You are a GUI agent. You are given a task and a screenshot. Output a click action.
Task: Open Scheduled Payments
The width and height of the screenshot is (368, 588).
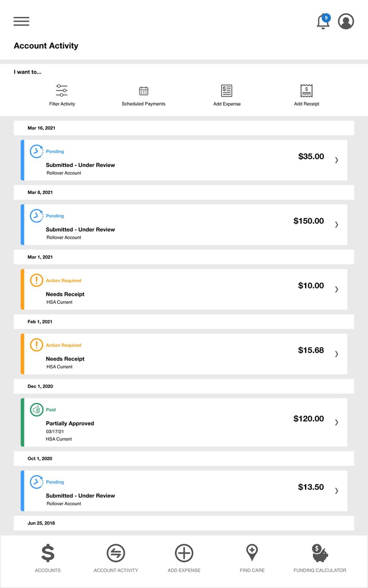[x=144, y=94]
